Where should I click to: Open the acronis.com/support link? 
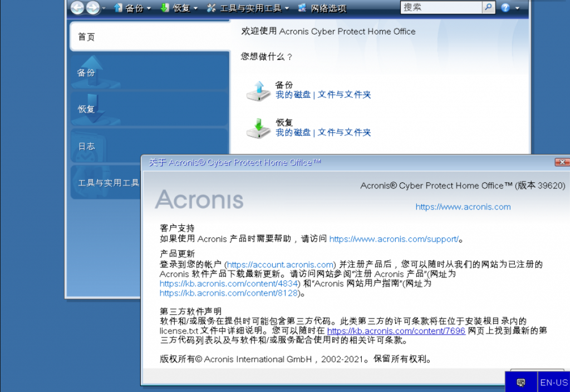click(x=394, y=239)
